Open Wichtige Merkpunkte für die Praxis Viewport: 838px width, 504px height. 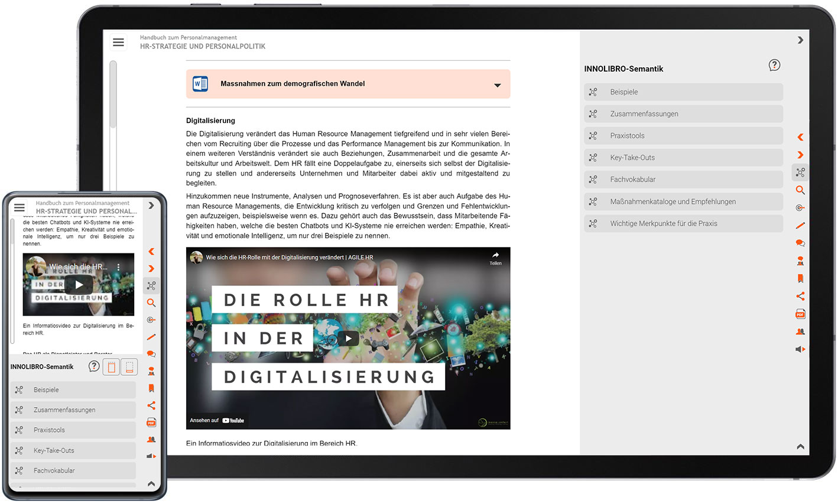(x=683, y=223)
